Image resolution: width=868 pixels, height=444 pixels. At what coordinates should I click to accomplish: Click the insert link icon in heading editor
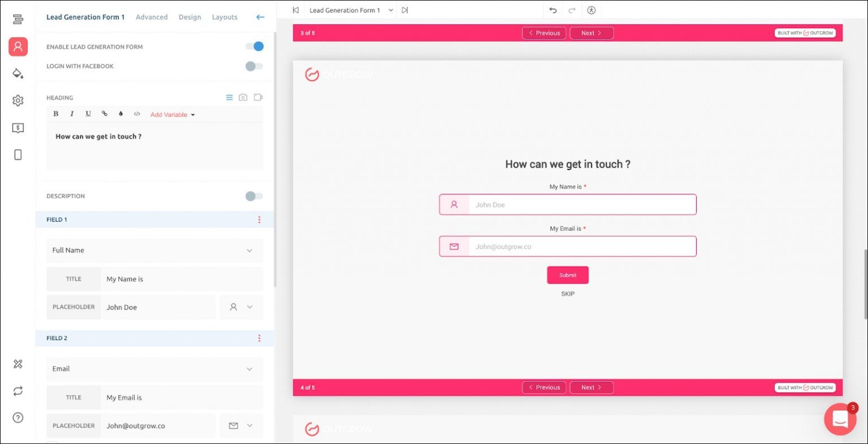tap(105, 114)
